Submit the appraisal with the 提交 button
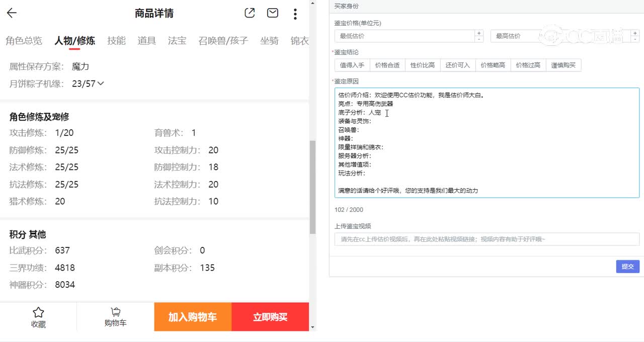Image resolution: width=644 pixels, height=342 pixels. (x=627, y=267)
